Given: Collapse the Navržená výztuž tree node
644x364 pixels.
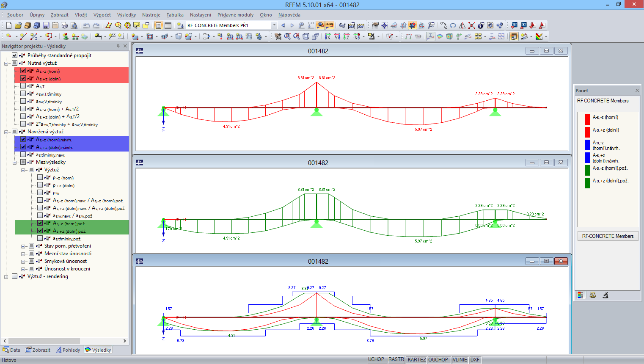Looking at the screenshot, I should [x=6, y=132].
